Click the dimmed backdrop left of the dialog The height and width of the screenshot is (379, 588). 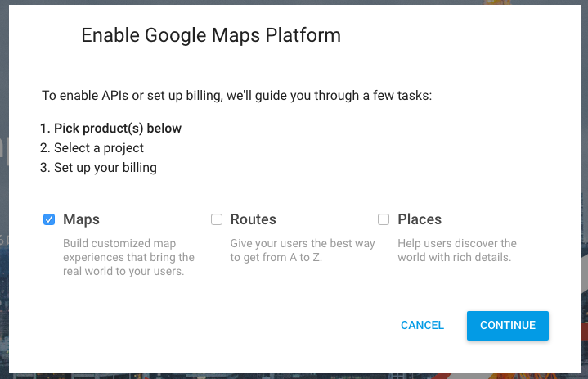coord(4,187)
